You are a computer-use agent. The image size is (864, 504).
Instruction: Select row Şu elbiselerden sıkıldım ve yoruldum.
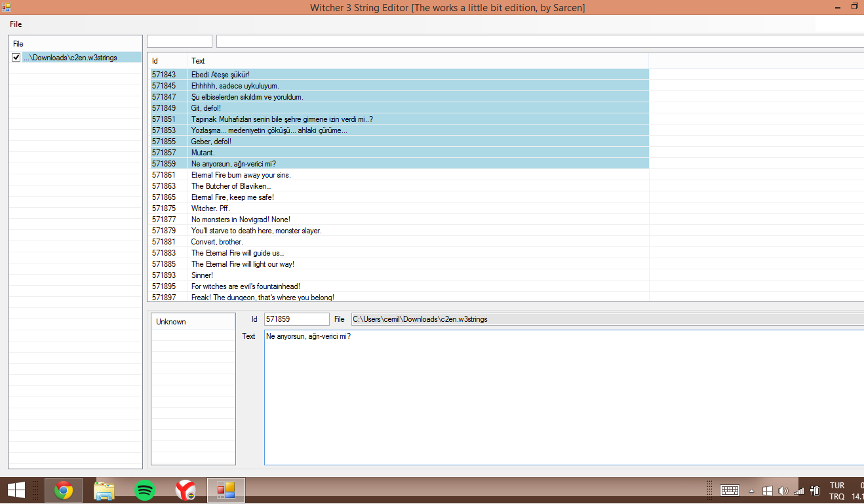click(399, 97)
